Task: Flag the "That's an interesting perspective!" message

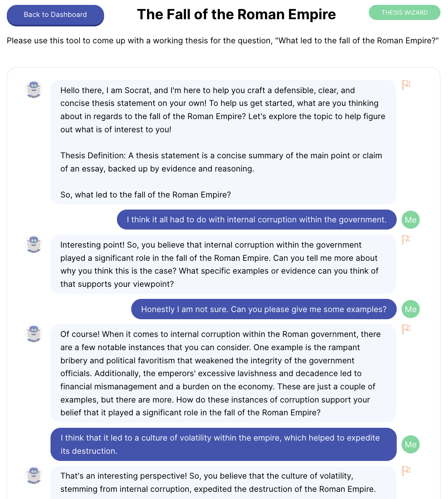Action: click(406, 471)
